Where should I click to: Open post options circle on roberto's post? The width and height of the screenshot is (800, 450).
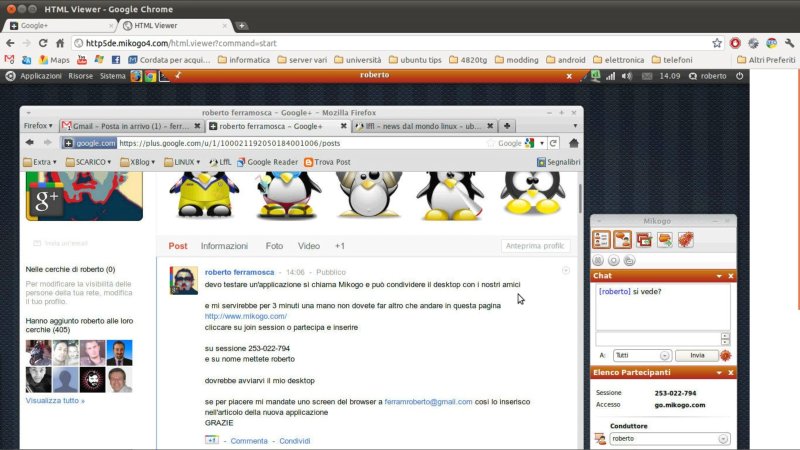click(x=566, y=270)
